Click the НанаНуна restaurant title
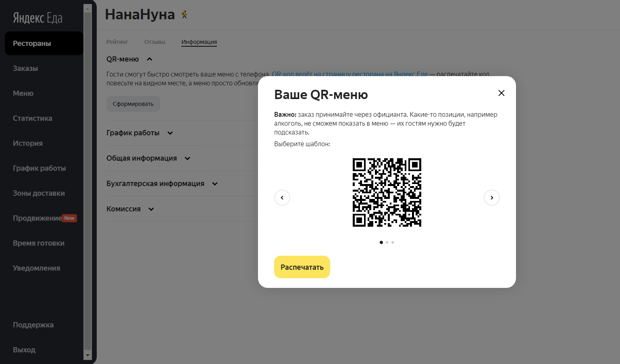620x364 pixels. coord(140,14)
